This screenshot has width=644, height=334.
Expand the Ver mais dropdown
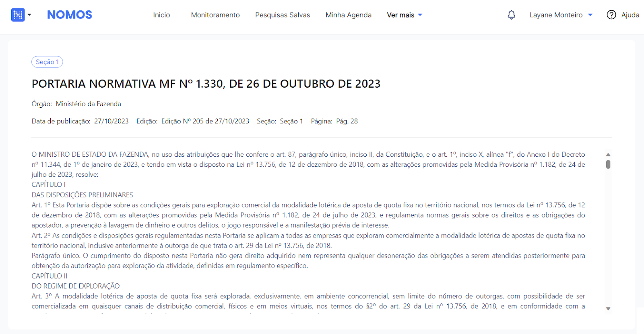point(405,15)
